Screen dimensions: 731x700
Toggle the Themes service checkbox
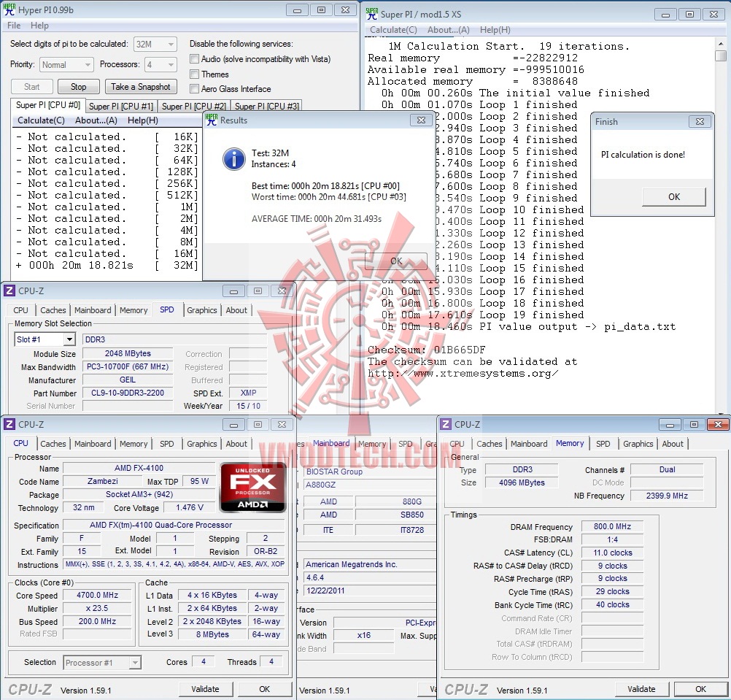tap(194, 74)
